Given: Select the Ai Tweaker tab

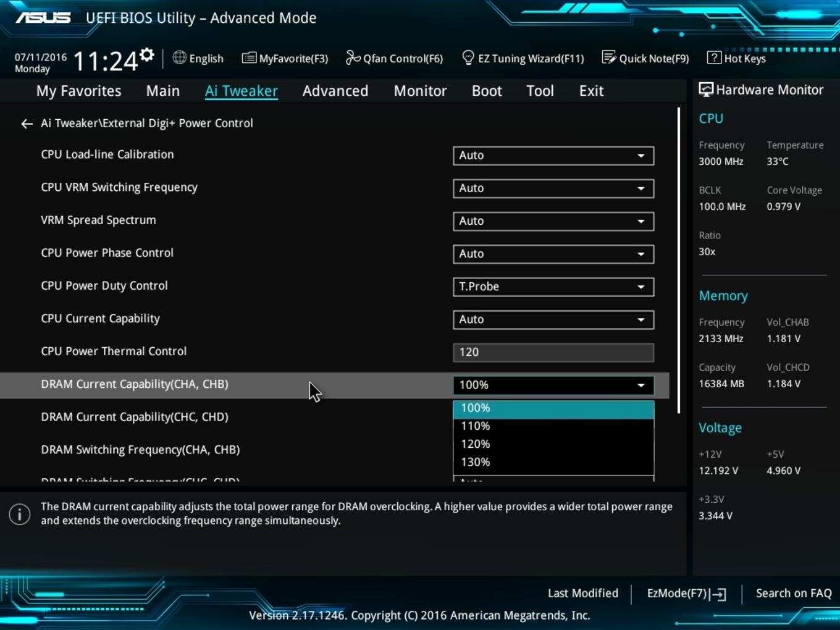Looking at the screenshot, I should (241, 91).
